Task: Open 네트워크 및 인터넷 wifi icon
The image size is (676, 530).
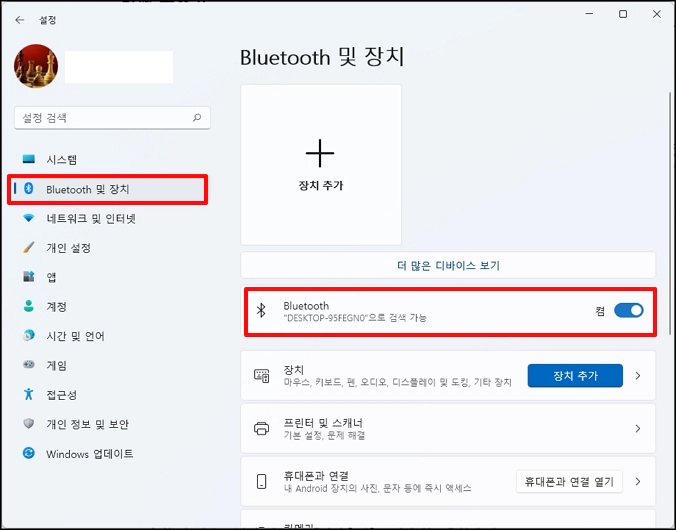Action: pyautogui.click(x=29, y=218)
